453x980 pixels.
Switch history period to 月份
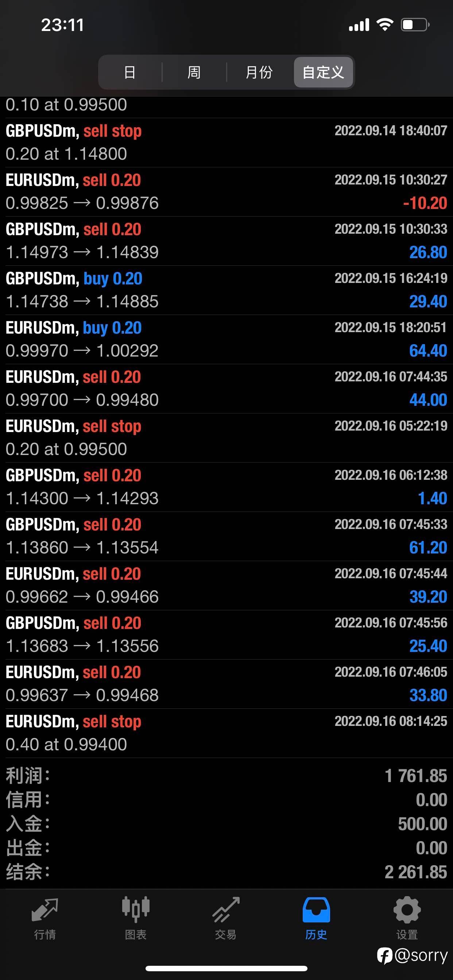259,72
